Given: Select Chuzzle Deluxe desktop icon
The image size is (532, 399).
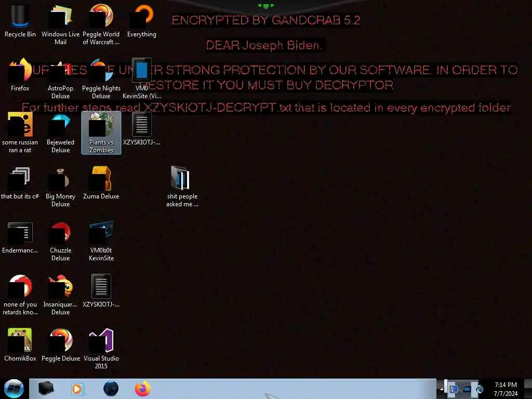Looking at the screenshot, I should (60, 240).
